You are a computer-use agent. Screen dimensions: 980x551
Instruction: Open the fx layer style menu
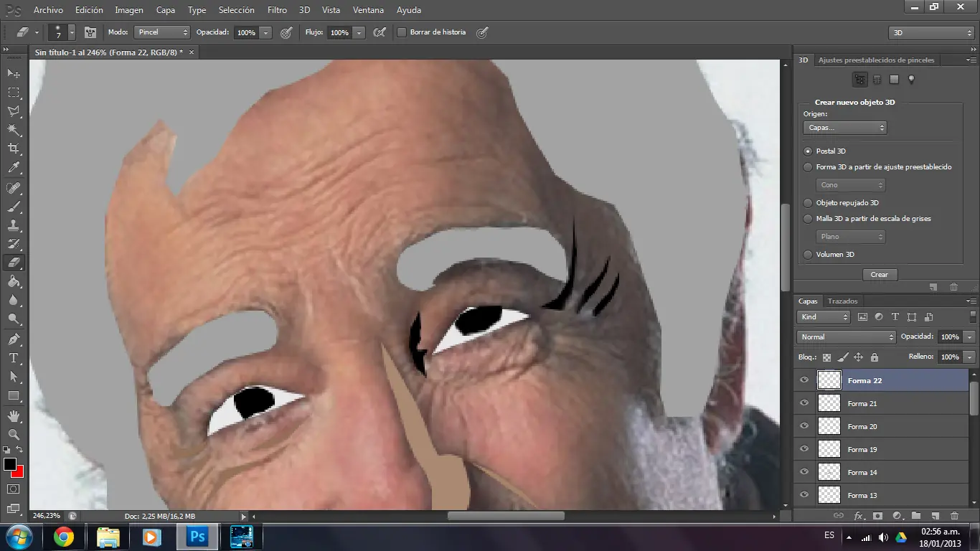click(x=859, y=515)
